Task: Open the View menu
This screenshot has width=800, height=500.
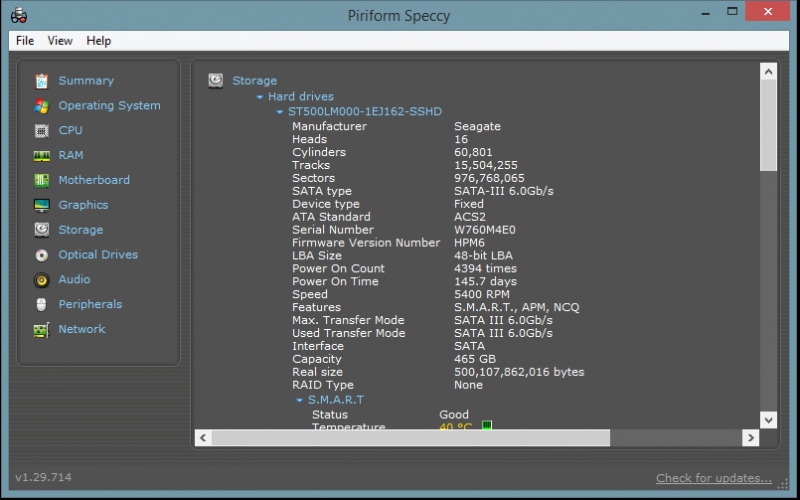Action: 60,41
